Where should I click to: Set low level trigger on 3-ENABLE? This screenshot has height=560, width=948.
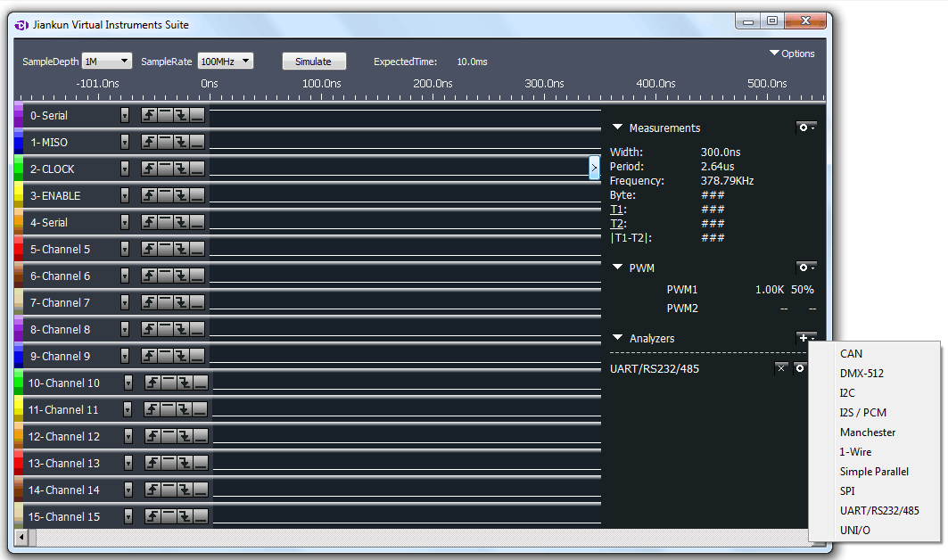(x=196, y=194)
